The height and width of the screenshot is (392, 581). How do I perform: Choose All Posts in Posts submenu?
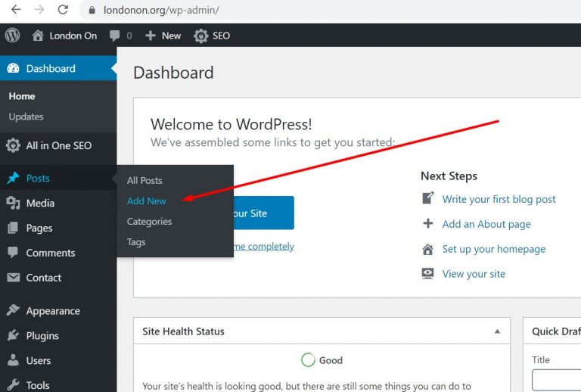(144, 180)
